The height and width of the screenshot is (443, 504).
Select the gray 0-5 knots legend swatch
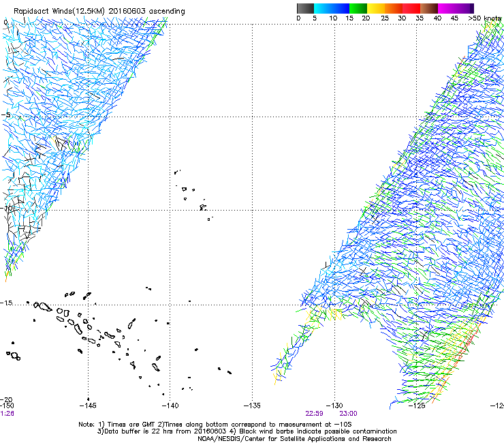click(x=305, y=8)
